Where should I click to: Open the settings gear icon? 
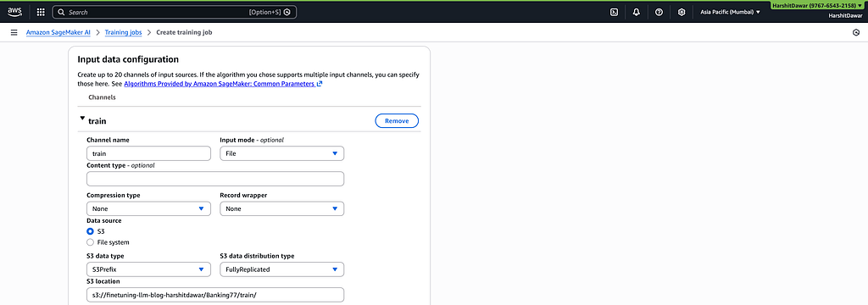pyautogui.click(x=682, y=12)
